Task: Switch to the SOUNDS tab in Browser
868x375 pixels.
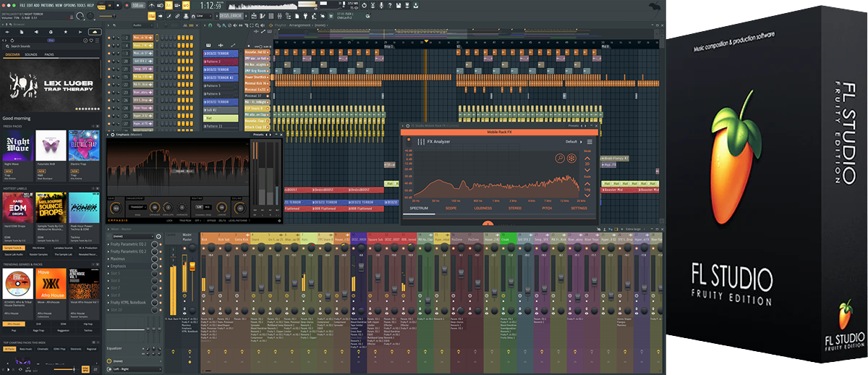Action: [x=31, y=54]
